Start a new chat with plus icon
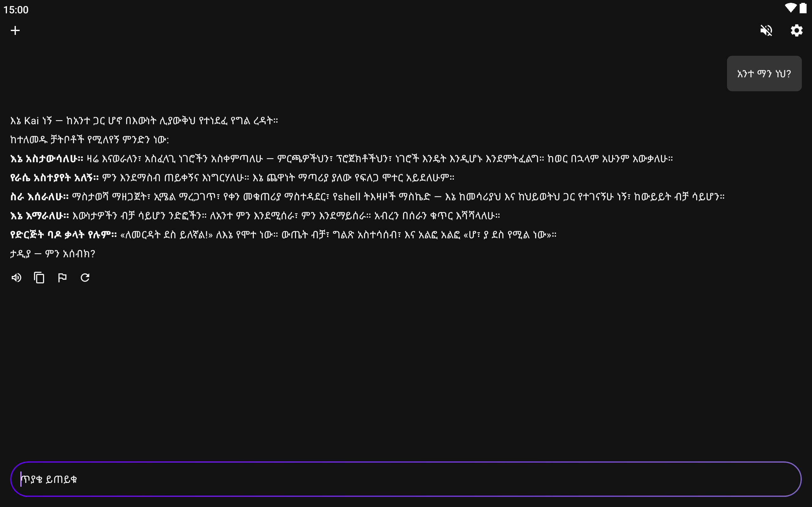Image resolution: width=812 pixels, height=507 pixels. pos(15,30)
